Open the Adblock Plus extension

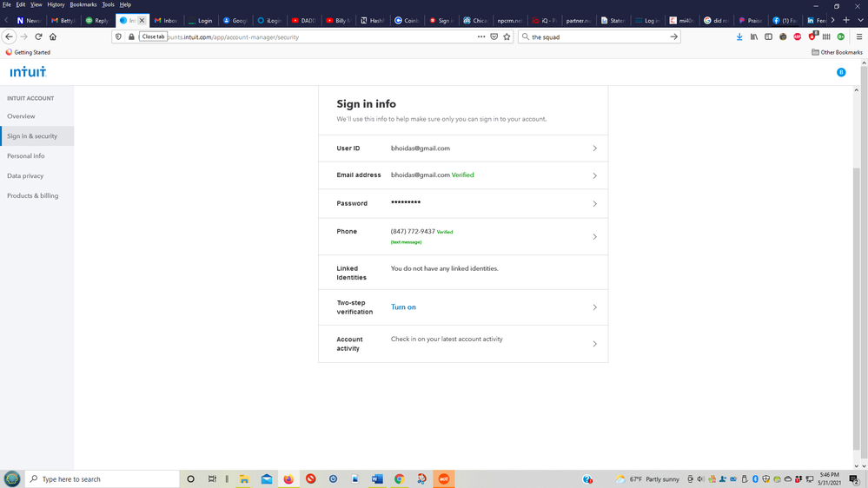click(x=797, y=36)
